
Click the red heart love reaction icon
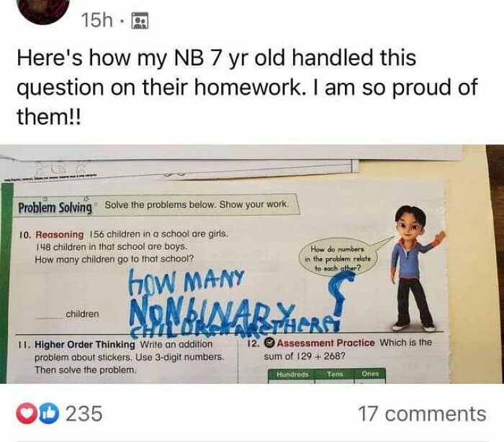(x=27, y=413)
